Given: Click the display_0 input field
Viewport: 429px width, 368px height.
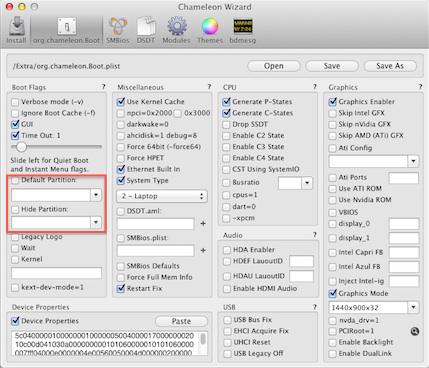Looking at the screenshot, I should (404, 224).
